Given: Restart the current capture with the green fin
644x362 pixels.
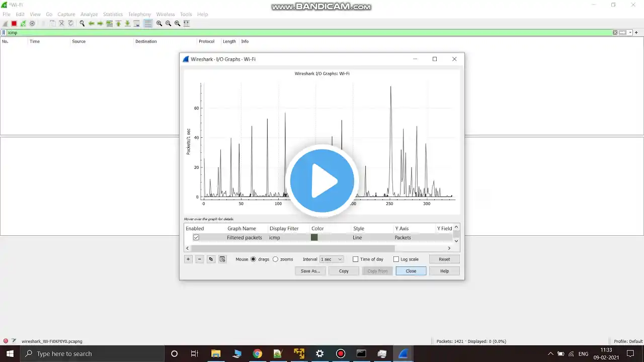Looking at the screenshot, I should click(23, 24).
